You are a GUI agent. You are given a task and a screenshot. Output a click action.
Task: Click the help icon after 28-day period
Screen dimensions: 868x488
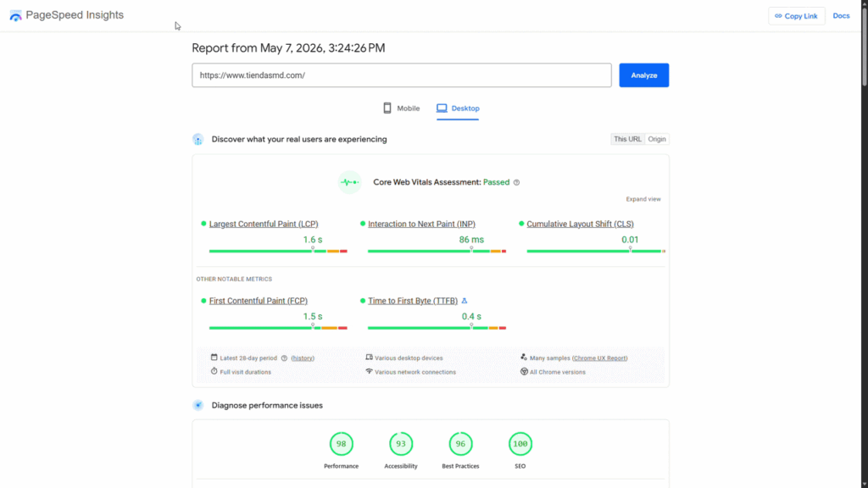pos(284,358)
